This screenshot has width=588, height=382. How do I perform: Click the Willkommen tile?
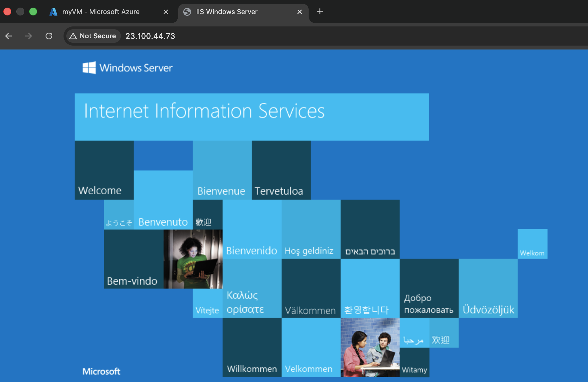tap(252, 347)
